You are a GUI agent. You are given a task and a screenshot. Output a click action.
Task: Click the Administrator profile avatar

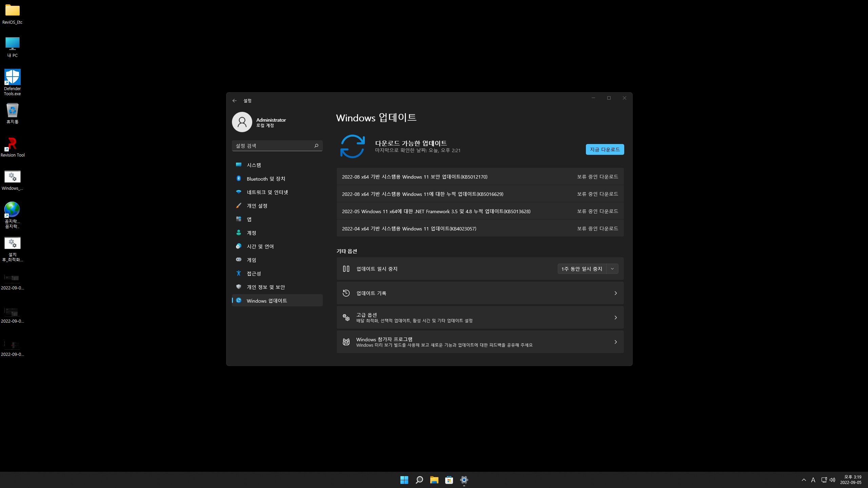point(242,122)
